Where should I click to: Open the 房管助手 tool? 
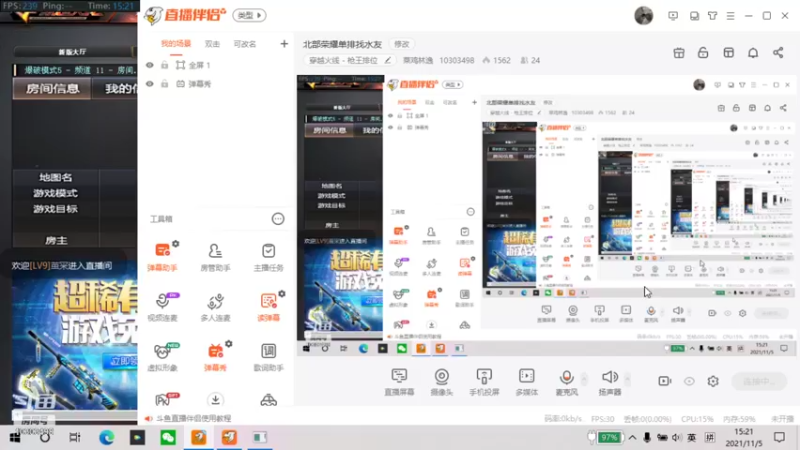(x=215, y=257)
